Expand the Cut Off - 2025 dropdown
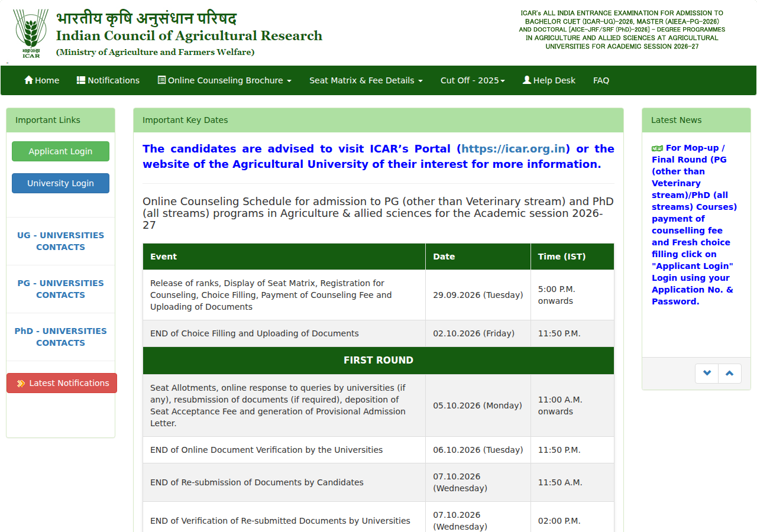The image size is (757, 532). click(x=473, y=80)
